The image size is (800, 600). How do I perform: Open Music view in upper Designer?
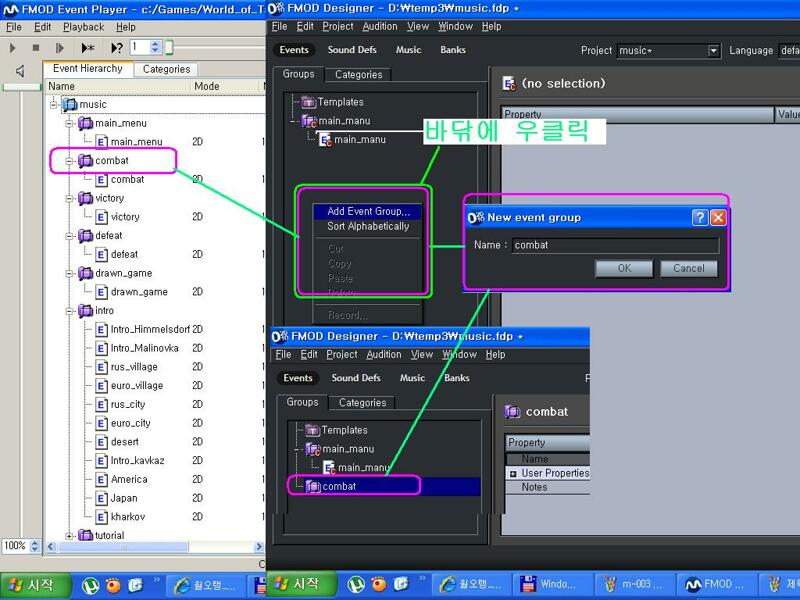pos(408,49)
